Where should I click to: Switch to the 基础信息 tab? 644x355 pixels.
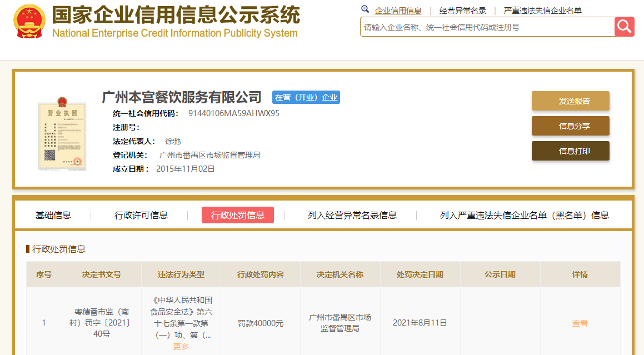click(57, 216)
